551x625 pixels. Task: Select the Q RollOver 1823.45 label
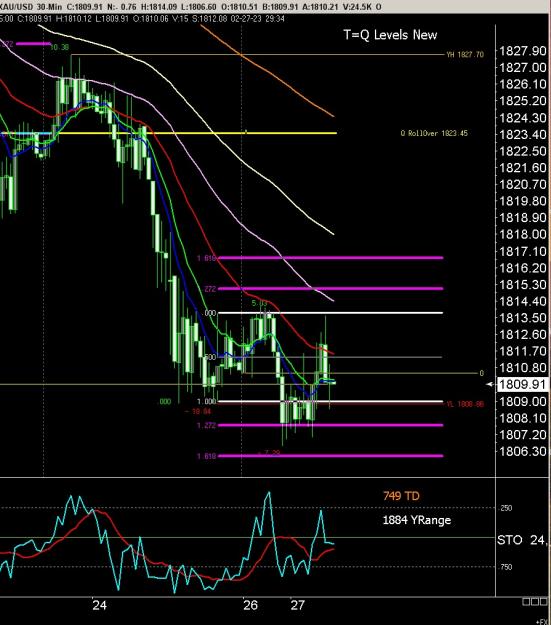[434, 134]
